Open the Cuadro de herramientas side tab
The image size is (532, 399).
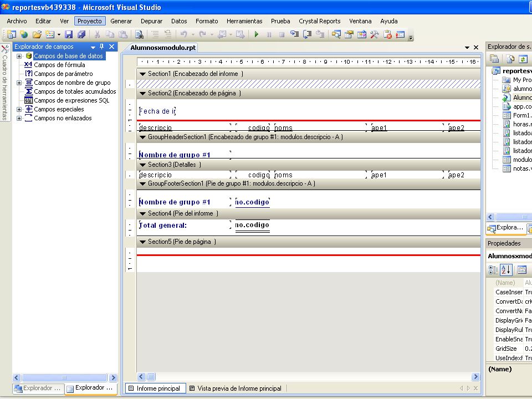(x=5, y=83)
